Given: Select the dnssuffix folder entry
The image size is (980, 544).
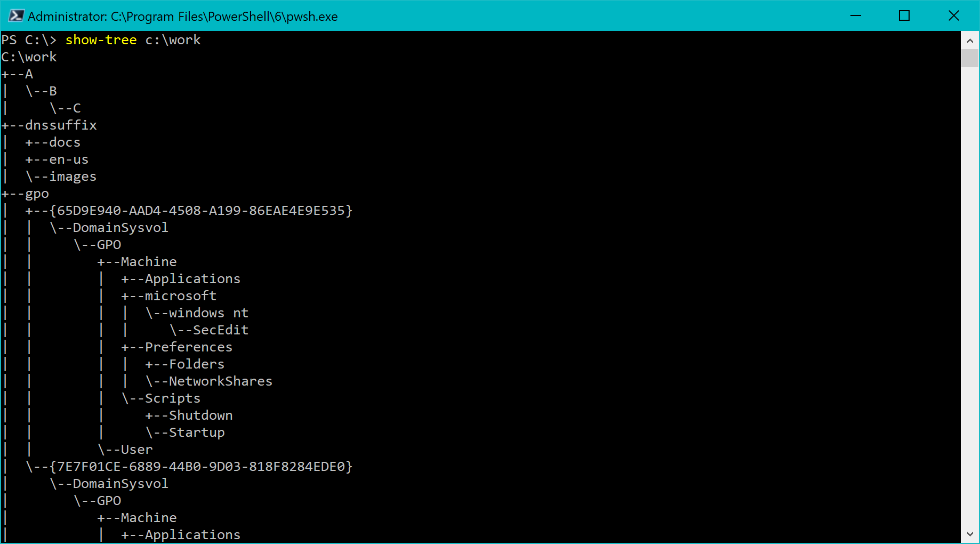Looking at the screenshot, I should click(x=61, y=125).
